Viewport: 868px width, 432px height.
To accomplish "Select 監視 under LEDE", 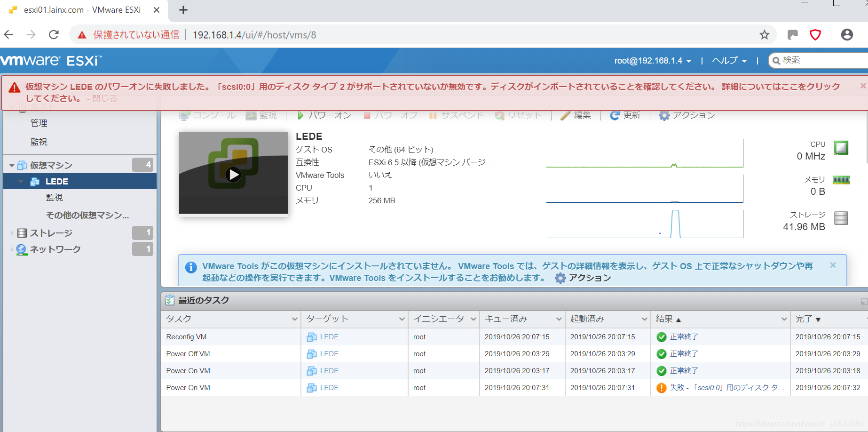I will point(55,197).
